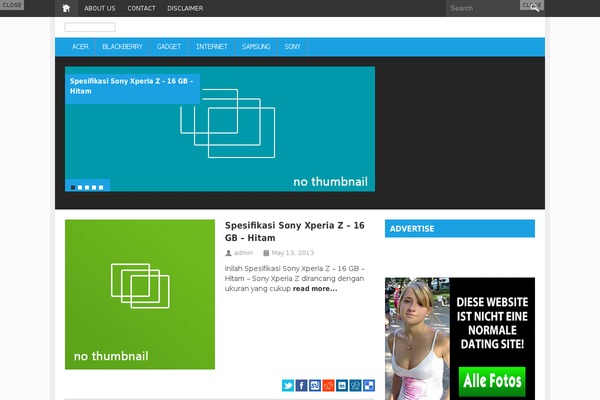
Task: Browse the Samsung category
Action: click(256, 47)
